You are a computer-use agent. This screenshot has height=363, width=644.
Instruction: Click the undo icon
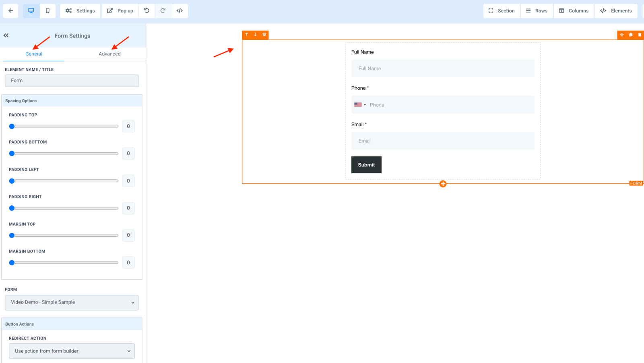pyautogui.click(x=147, y=11)
